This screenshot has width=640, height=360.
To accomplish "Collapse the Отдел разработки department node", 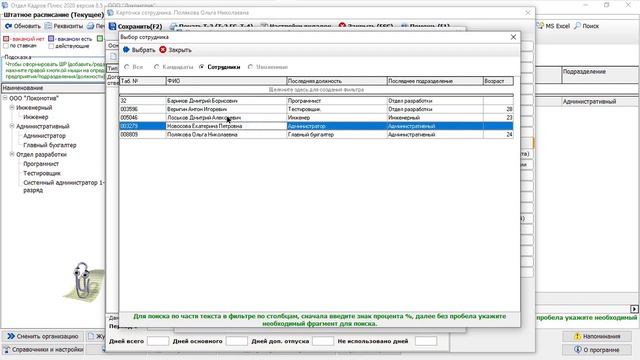I will point(12,154).
